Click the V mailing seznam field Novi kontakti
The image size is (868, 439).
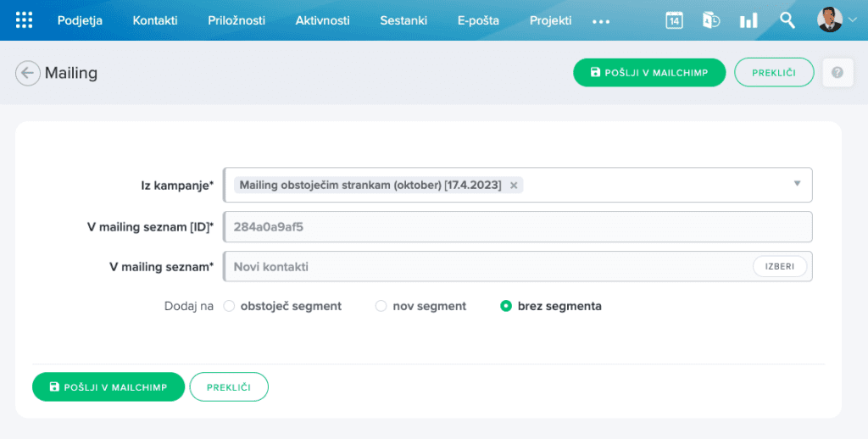pyautogui.click(x=518, y=266)
